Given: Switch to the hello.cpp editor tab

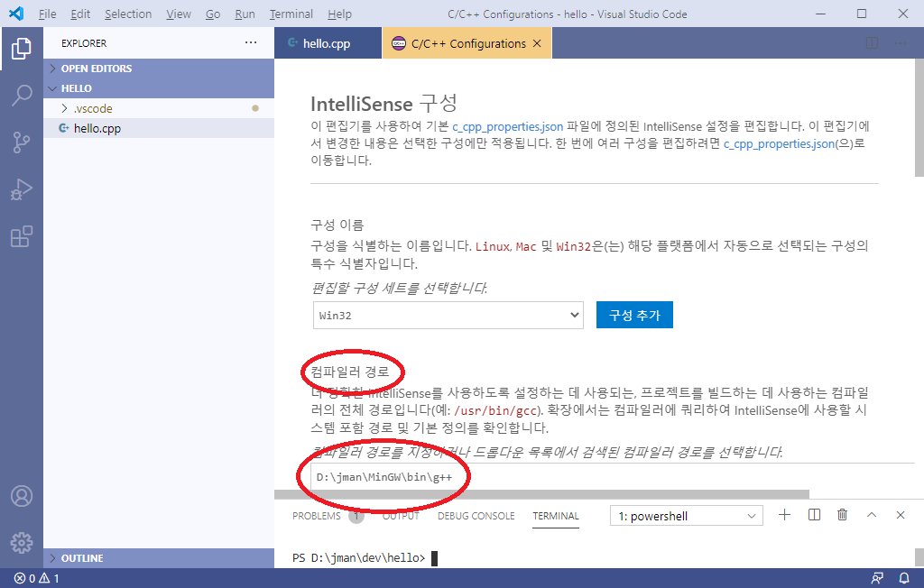Looking at the screenshot, I should (328, 43).
